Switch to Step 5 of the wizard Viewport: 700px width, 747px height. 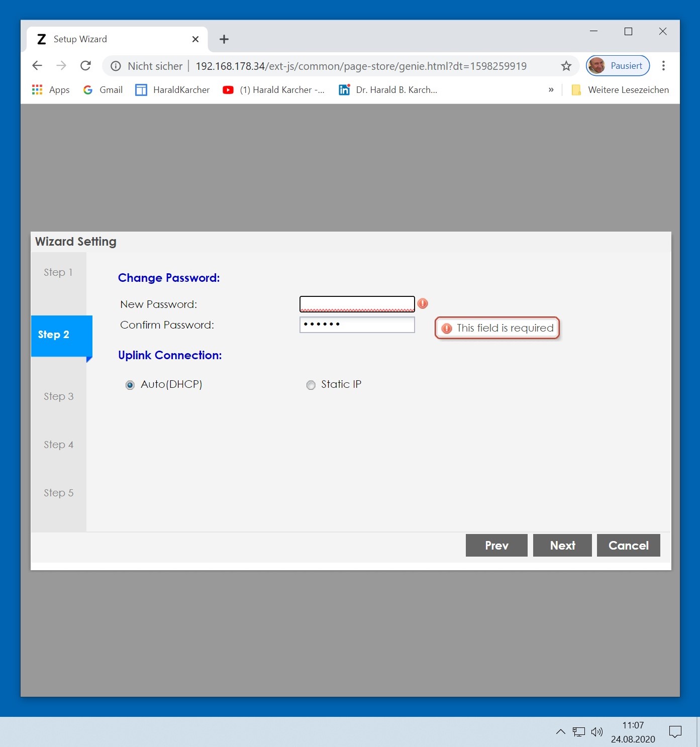coord(58,493)
